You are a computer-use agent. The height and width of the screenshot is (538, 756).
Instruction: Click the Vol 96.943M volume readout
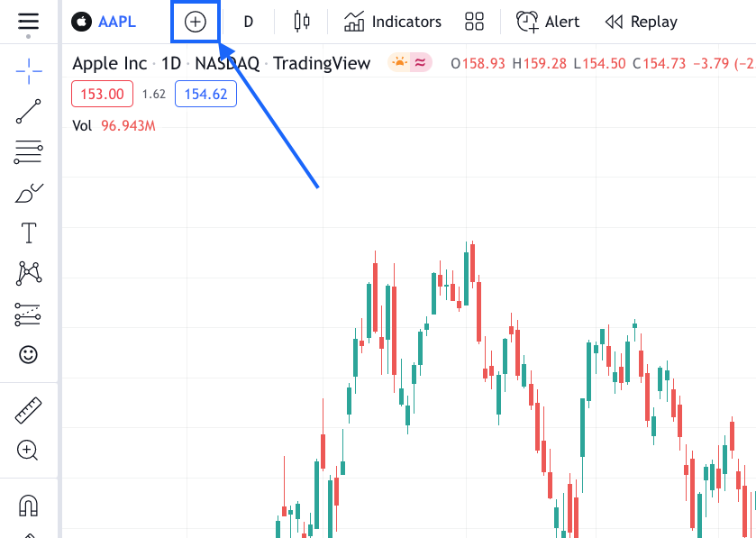tap(114, 125)
